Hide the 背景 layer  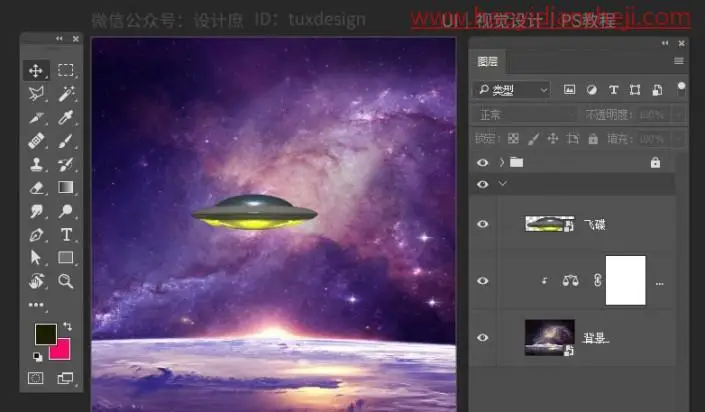[482, 337]
